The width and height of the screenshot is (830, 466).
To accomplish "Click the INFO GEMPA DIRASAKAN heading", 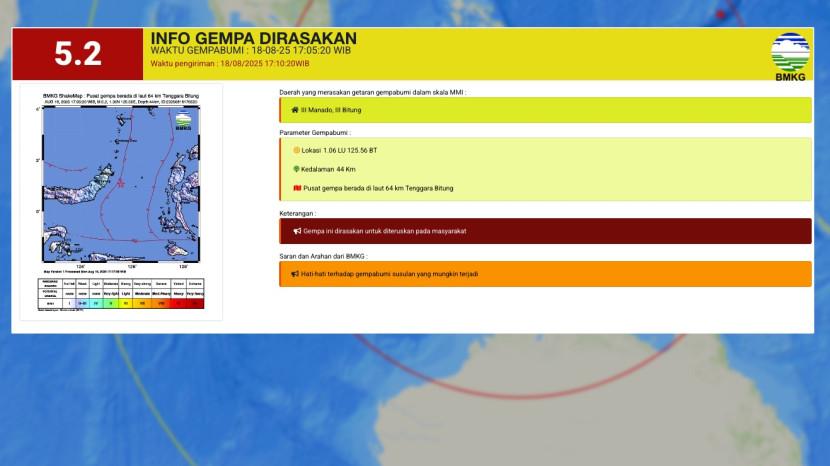I will pyautogui.click(x=253, y=38).
